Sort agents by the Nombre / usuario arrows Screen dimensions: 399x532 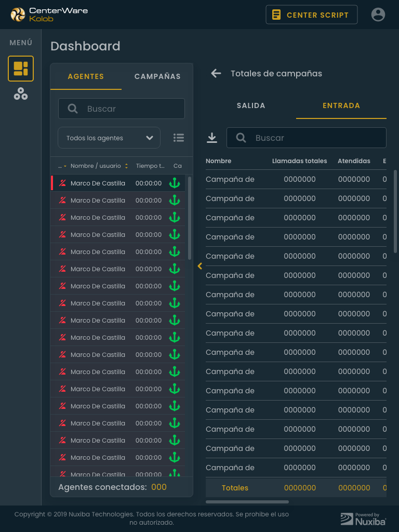point(126,166)
